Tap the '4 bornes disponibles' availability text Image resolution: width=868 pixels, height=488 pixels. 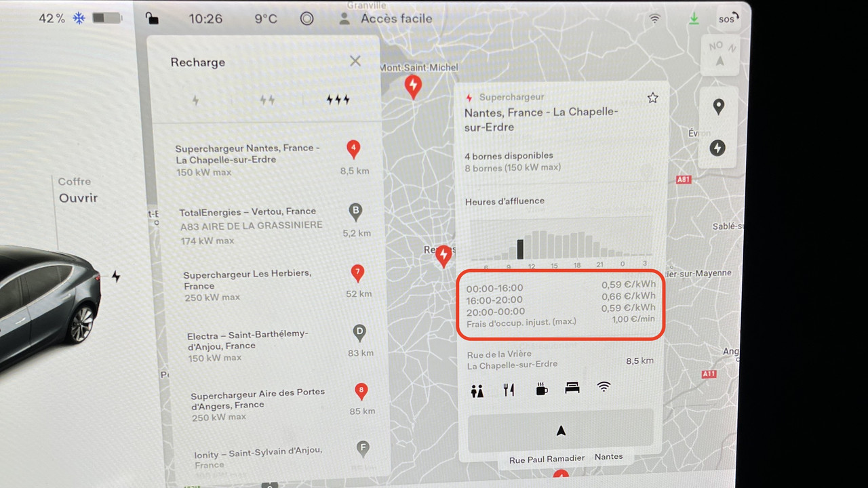[x=509, y=156]
